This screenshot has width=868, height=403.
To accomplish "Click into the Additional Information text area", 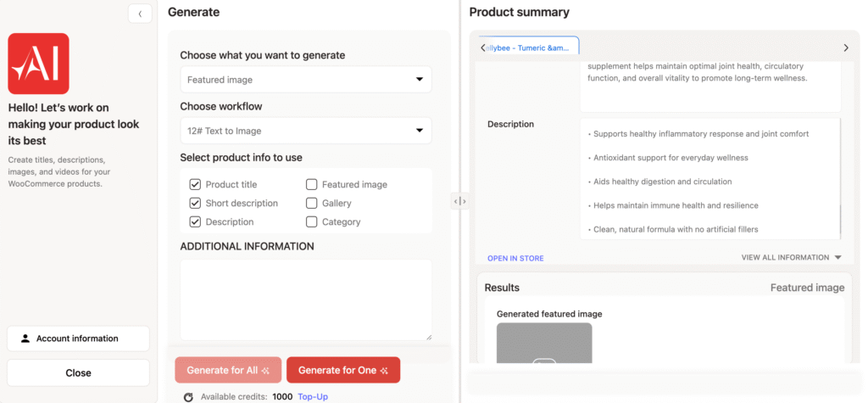I will tap(305, 299).
